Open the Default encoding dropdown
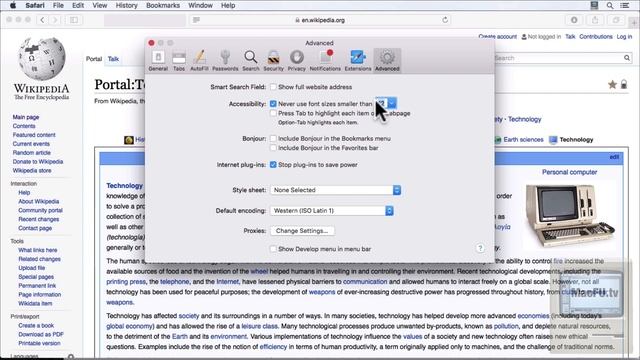640x360 pixels. tap(332, 211)
